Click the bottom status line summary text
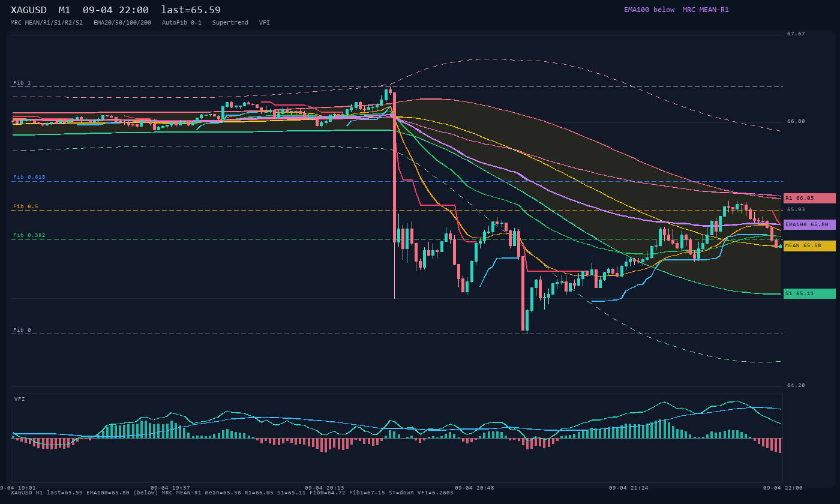Image resolution: width=840 pixels, height=504 pixels. [232, 493]
